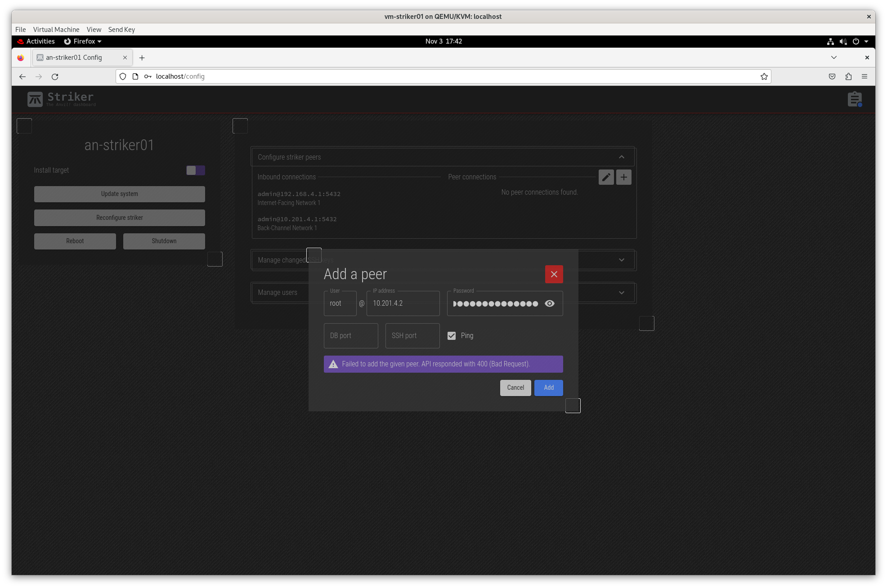Click the Update system button

[120, 194]
